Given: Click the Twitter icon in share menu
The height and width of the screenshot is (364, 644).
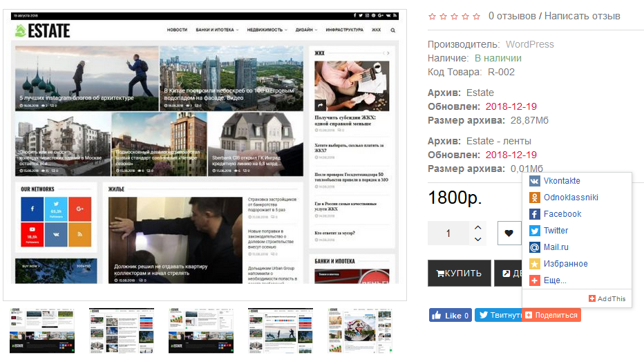Looking at the screenshot, I should click(x=535, y=231).
